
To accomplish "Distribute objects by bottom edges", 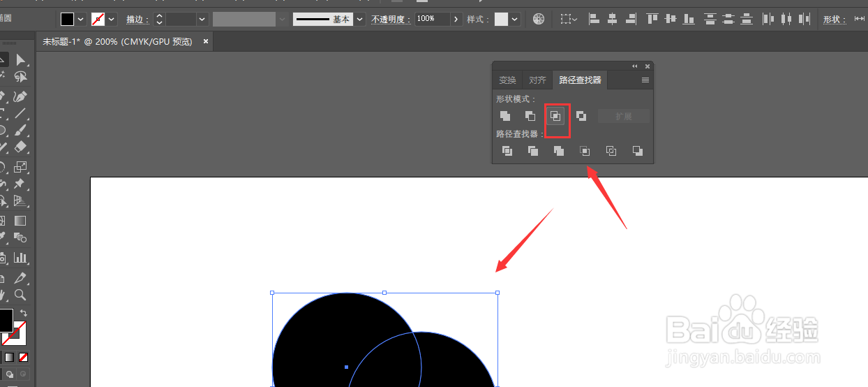I will tap(747, 19).
